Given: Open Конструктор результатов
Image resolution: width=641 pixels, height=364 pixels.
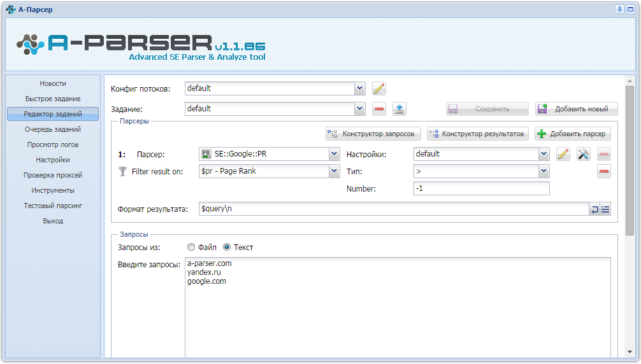Looking at the screenshot, I should click(x=478, y=134).
